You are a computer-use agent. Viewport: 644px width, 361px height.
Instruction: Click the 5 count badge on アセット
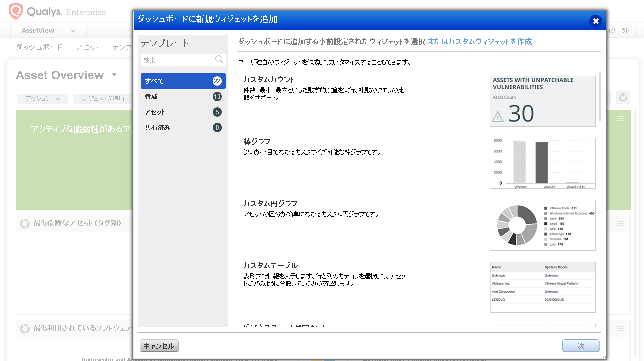coord(217,112)
